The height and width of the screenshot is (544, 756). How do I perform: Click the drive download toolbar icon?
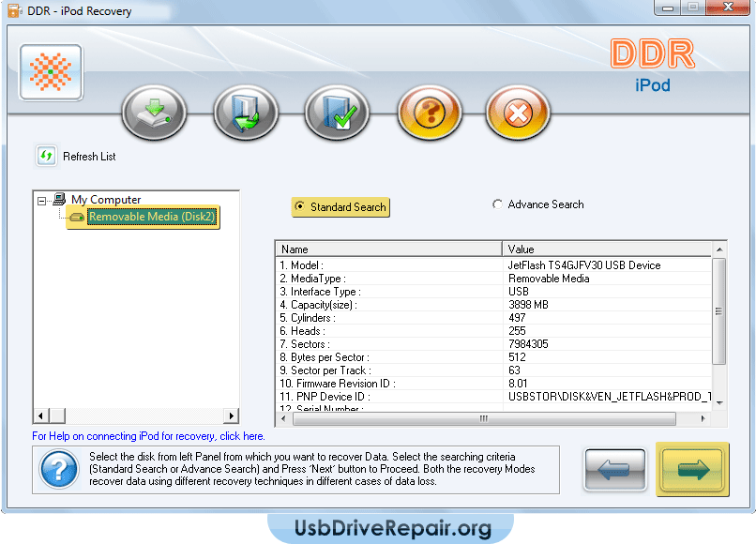[154, 113]
